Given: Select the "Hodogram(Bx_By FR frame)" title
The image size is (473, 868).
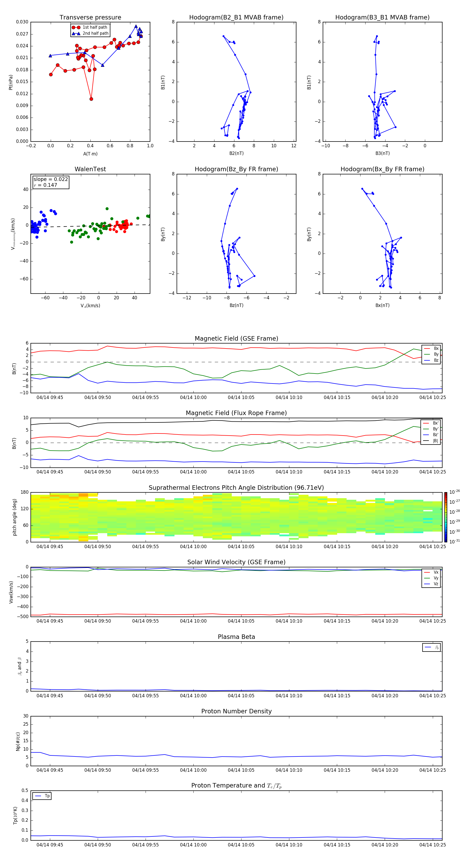Looking at the screenshot, I should click(382, 169).
